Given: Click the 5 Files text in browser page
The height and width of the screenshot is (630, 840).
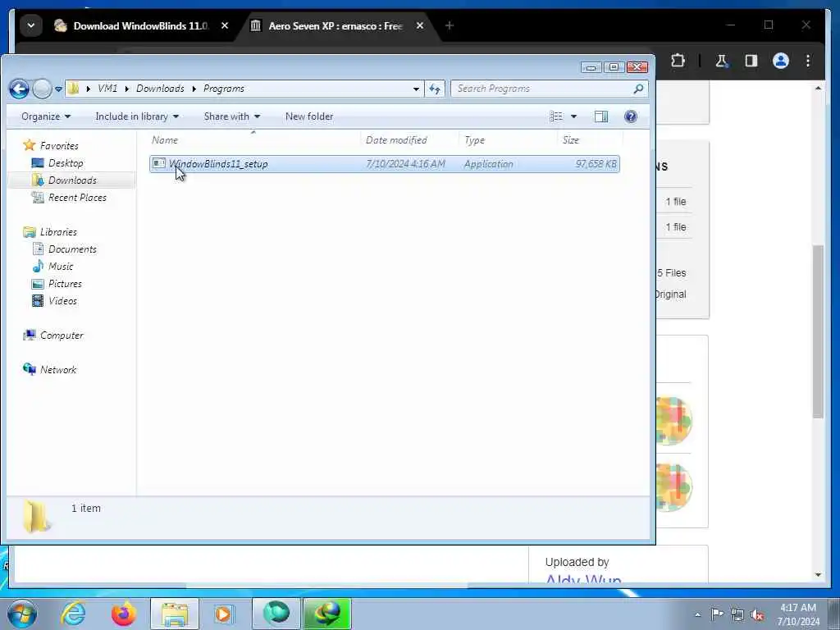Looking at the screenshot, I should tap(671, 272).
